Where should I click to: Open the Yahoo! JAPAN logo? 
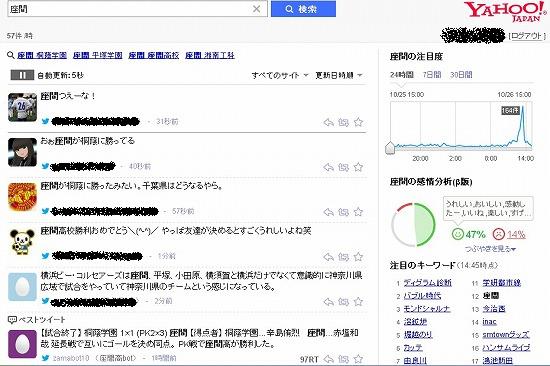(505, 12)
